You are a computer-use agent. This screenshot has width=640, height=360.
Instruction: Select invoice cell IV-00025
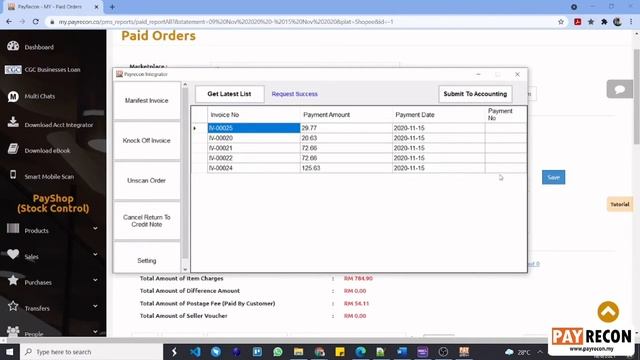254,128
